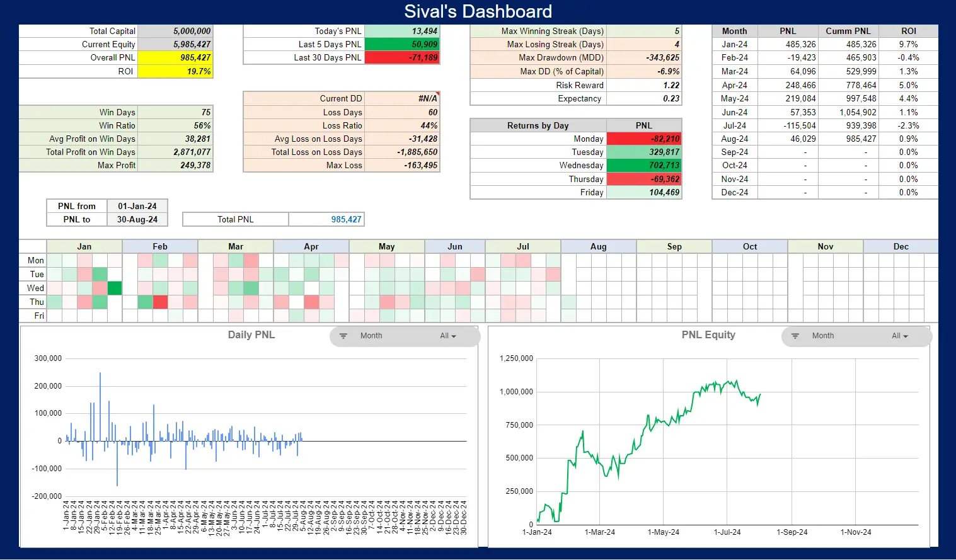
Task: Select Today's PNL value 13,494
Action: click(402, 31)
